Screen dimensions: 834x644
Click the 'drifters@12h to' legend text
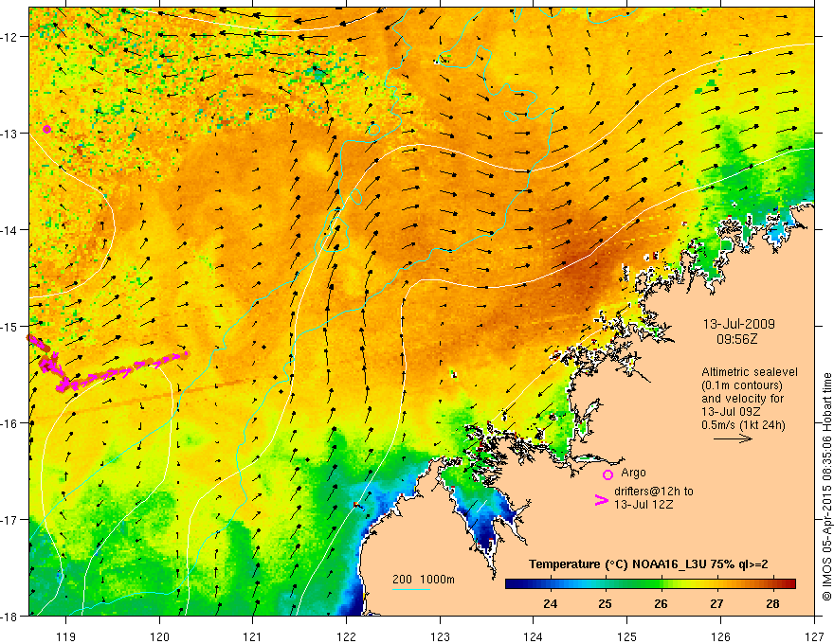click(654, 492)
